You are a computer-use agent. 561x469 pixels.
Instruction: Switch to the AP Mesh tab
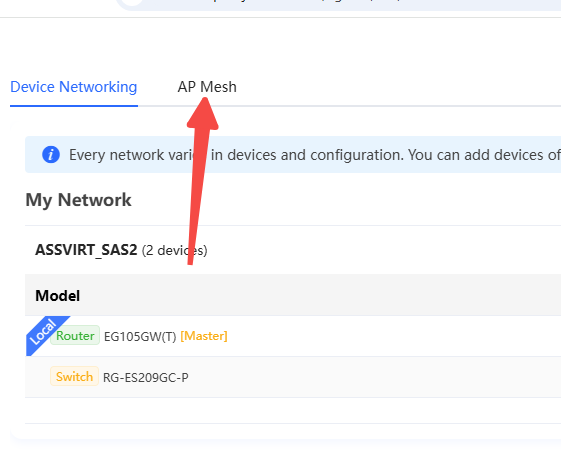(207, 87)
